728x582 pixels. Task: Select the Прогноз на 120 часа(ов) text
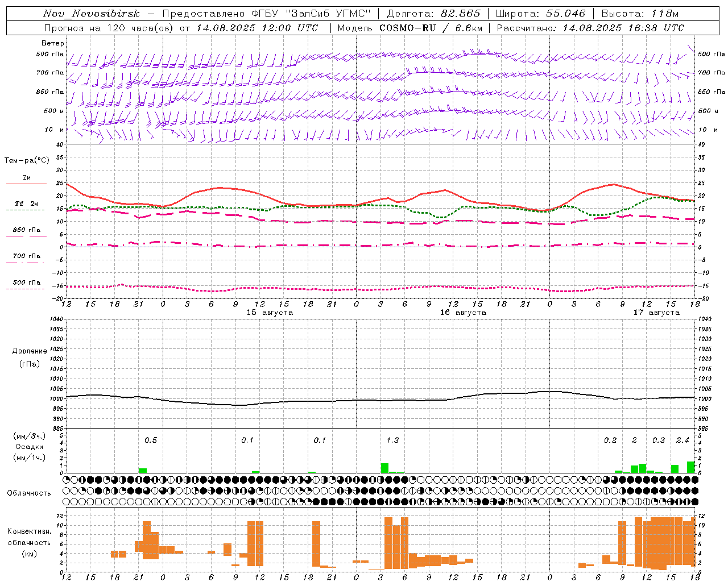pyautogui.click(x=109, y=28)
